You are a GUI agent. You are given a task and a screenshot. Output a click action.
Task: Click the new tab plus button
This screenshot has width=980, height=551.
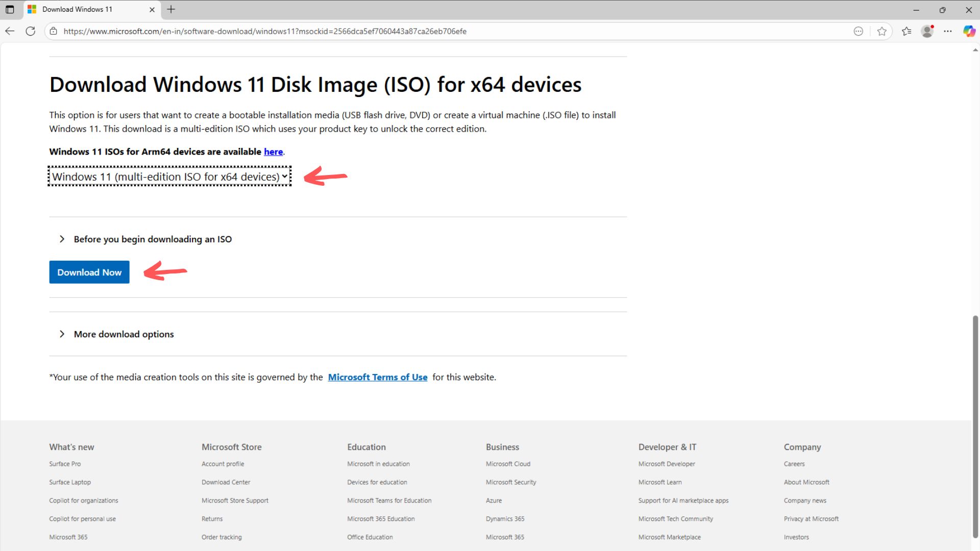(171, 9)
